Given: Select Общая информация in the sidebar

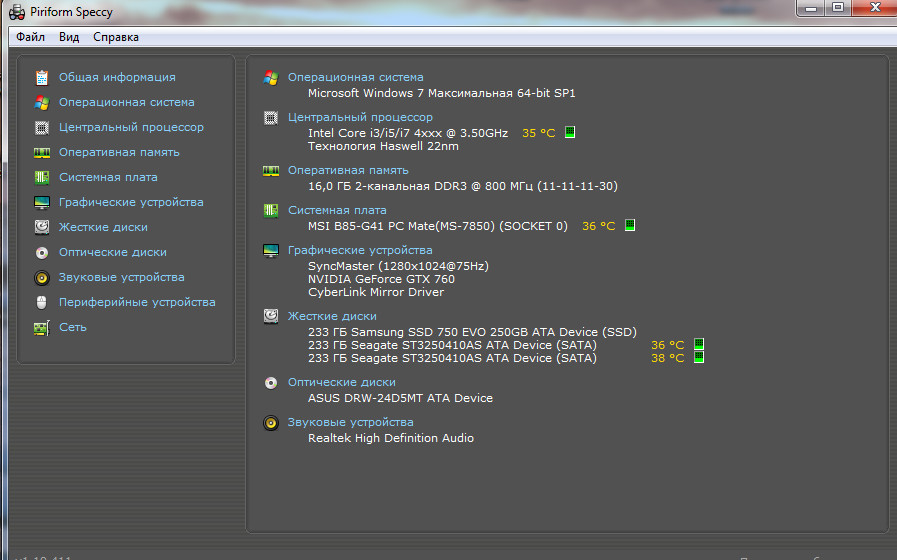Looking at the screenshot, I should (x=117, y=77).
